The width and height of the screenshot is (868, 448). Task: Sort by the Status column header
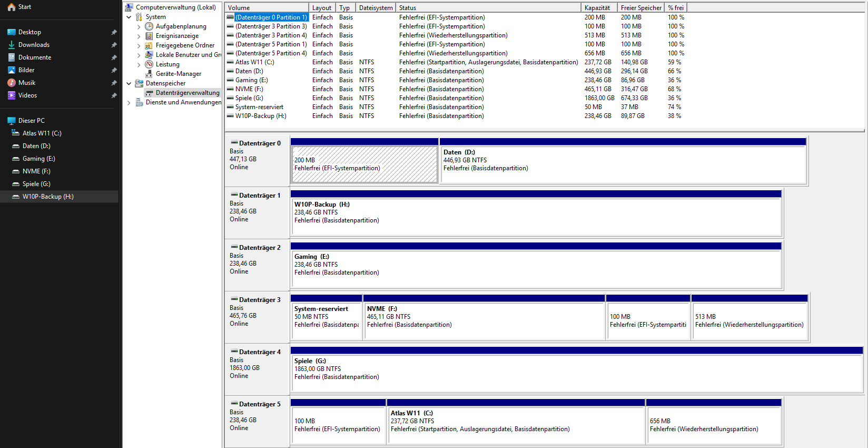point(489,8)
